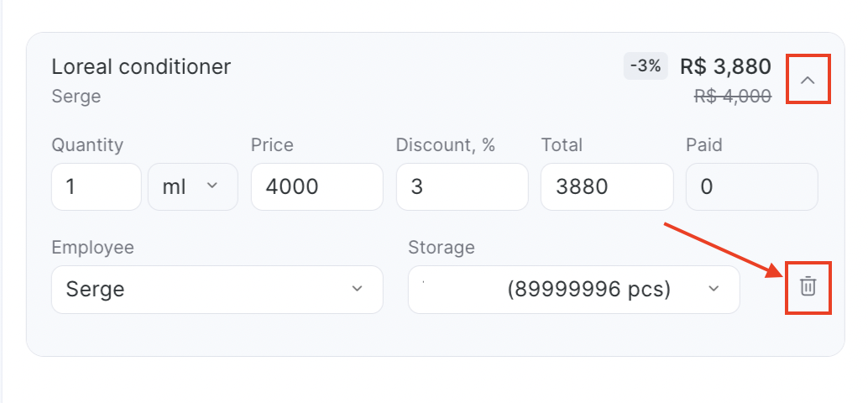868x403 pixels.
Task: Click the crossed-out R$ 4,000 price
Action: (732, 96)
